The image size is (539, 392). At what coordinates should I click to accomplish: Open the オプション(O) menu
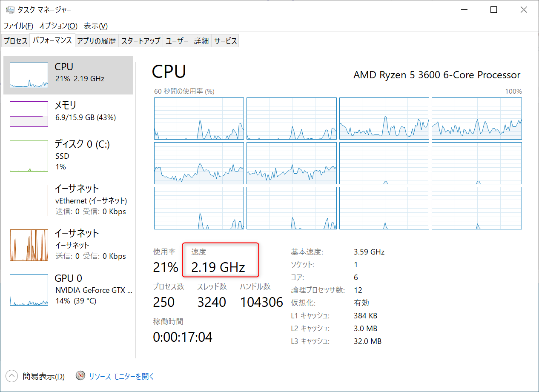click(x=58, y=26)
